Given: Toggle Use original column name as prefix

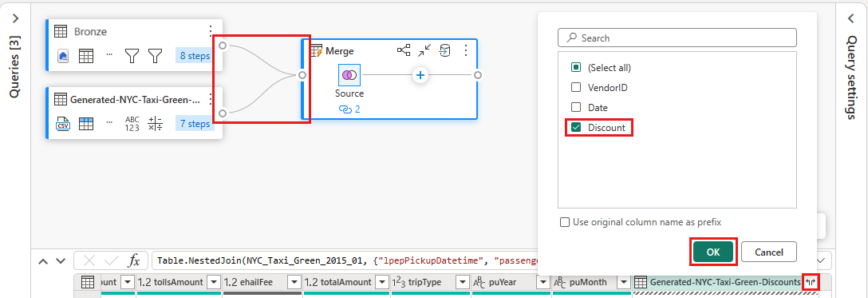Looking at the screenshot, I should pos(565,222).
